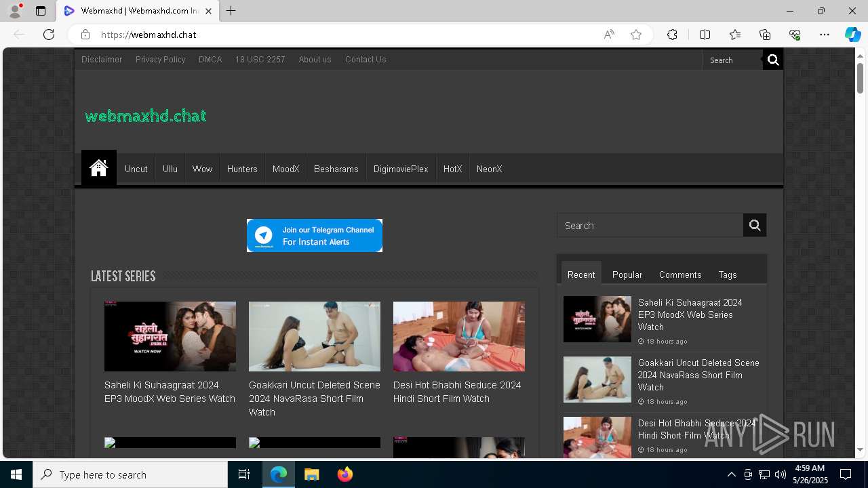Viewport: 868px width, 488px height.
Task: Open Collections icon
Action: 765,35
